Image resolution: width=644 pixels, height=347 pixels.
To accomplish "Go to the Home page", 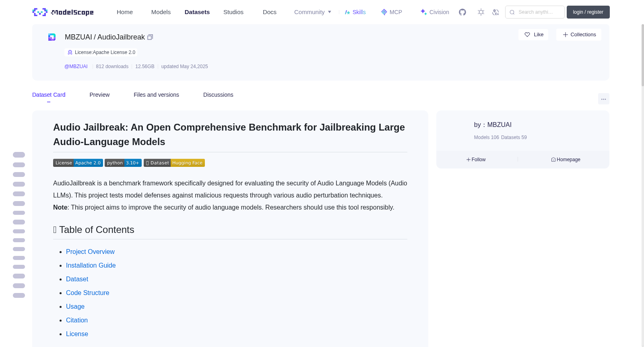I will click(125, 12).
